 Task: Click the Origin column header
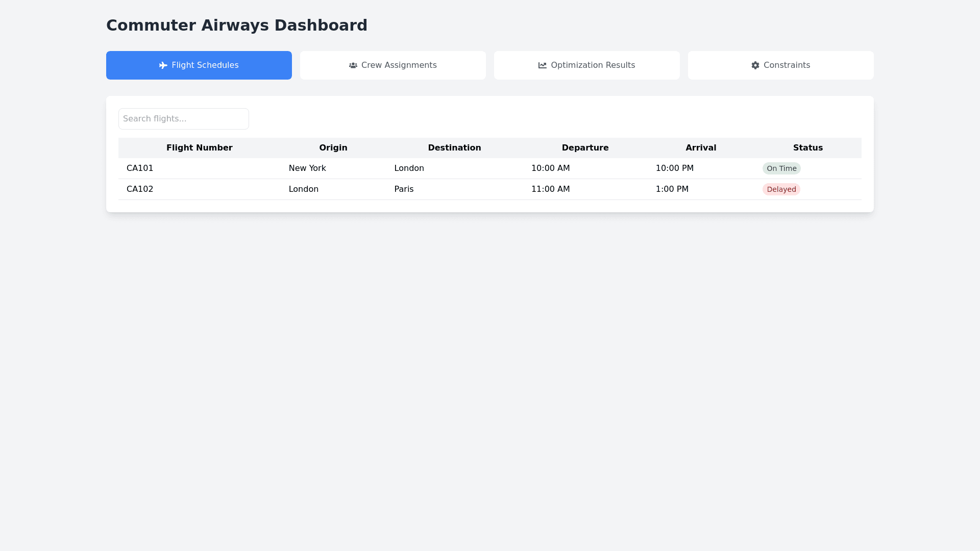tap(333, 148)
